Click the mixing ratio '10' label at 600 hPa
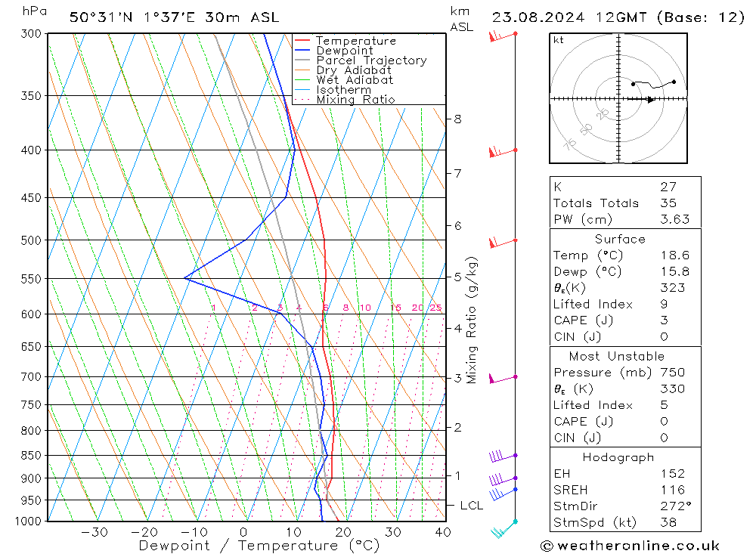Image resolution: width=756 pixels, height=554 pixels. pyautogui.click(x=365, y=308)
